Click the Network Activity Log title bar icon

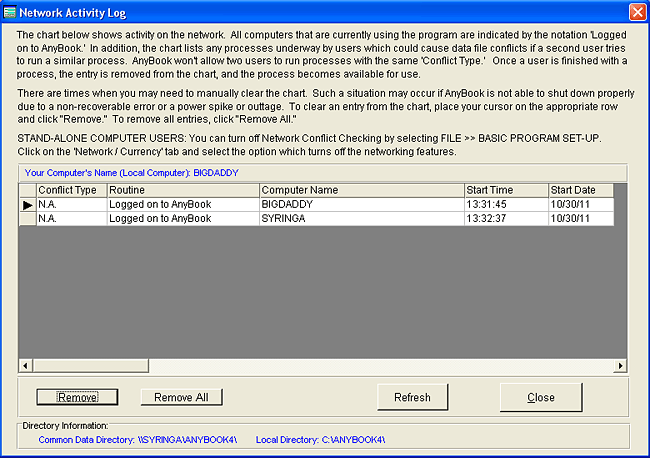point(11,11)
